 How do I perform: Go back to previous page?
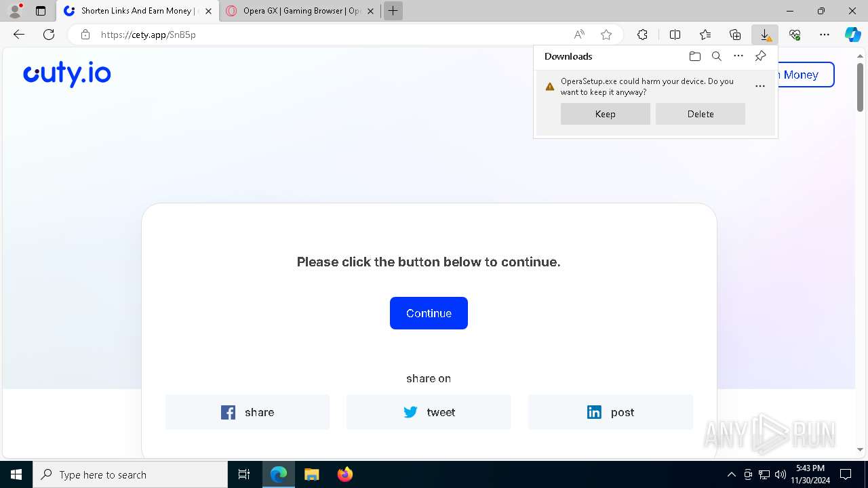(19, 35)
